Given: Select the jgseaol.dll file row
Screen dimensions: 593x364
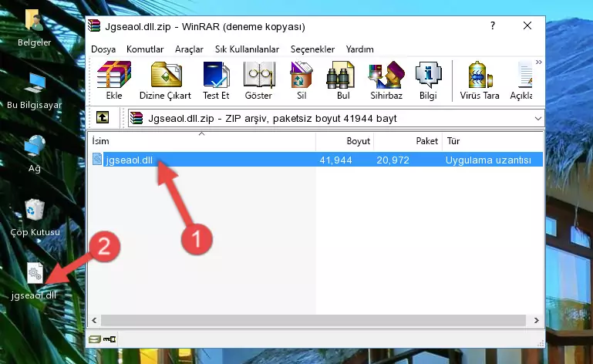Looking at the screenshot, I should (316, 160).
